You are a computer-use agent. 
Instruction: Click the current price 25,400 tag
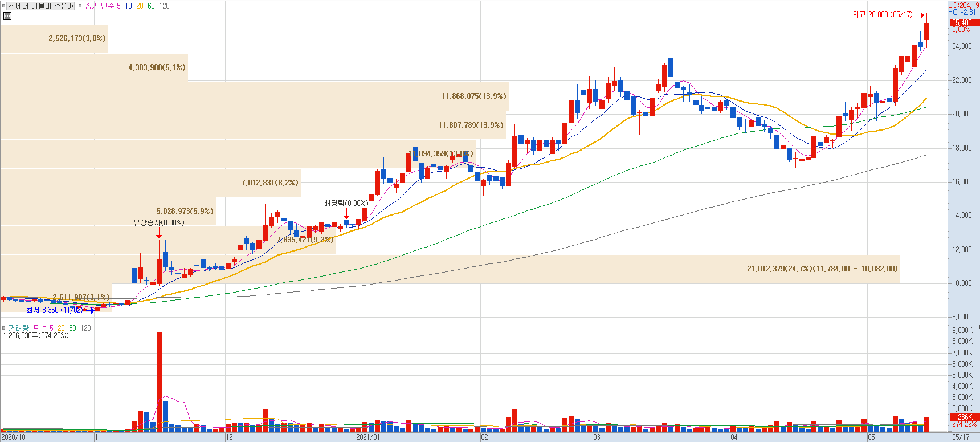964,23
